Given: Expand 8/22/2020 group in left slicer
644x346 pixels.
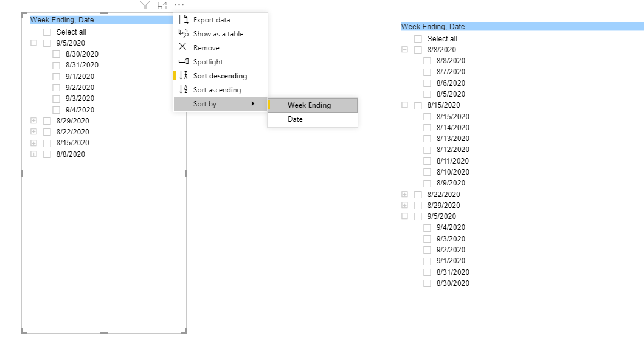Looking at the screenshot, I should (33, 131).
